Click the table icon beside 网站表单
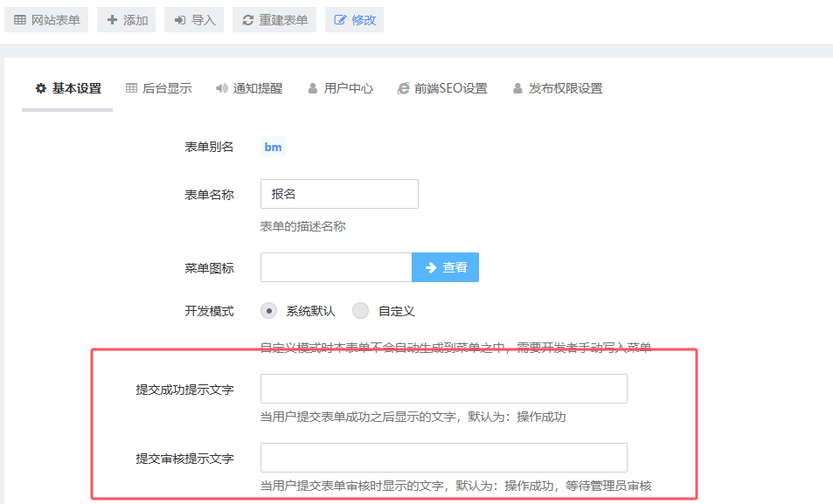This screenshot has width=833, height=504. 20,20
